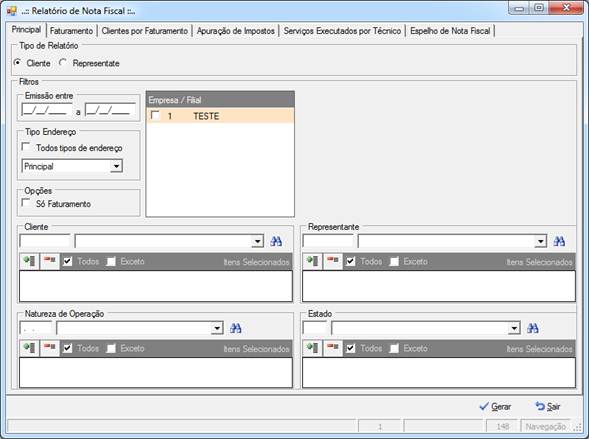589x439 pixels.
Task: Click the Emissão end date field
Action: [110, 110]
